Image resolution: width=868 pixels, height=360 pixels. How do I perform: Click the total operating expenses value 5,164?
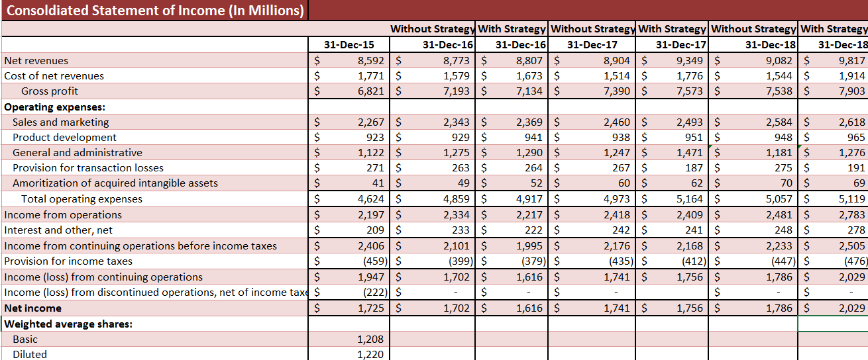point(690,199)
